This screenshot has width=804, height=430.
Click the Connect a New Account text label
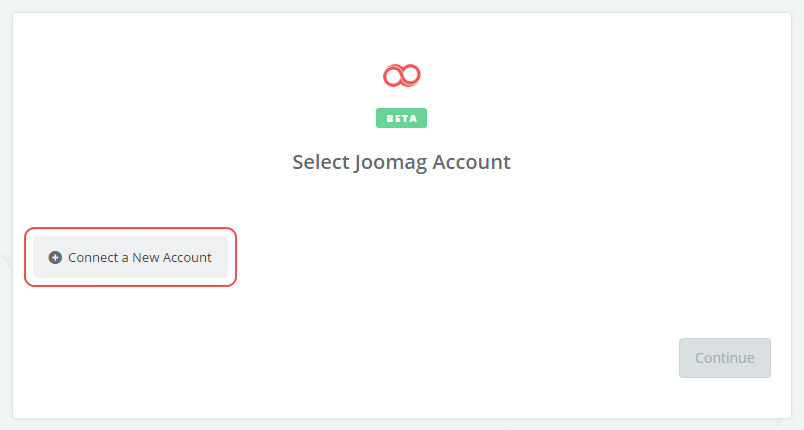point(140,257)
